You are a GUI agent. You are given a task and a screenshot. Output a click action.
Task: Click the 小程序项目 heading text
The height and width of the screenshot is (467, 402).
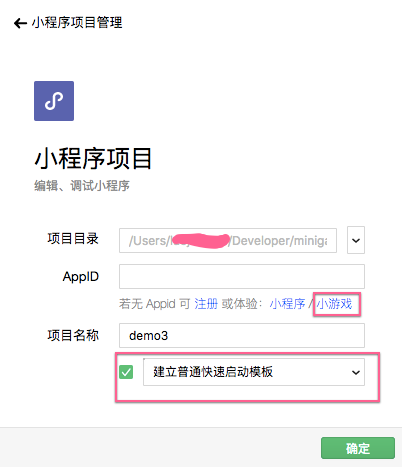93,159
